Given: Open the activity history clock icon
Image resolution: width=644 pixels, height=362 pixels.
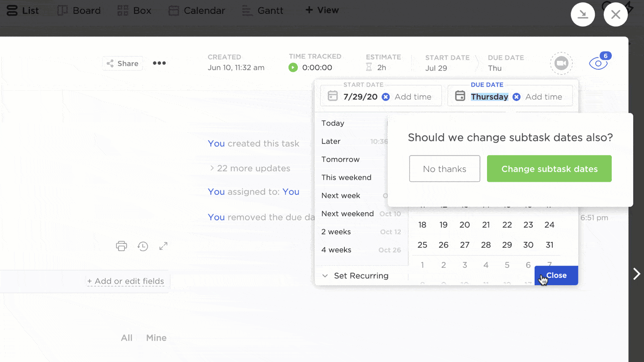Looking at the screenshot, I should pyautogui.click(x=143, y=246).
